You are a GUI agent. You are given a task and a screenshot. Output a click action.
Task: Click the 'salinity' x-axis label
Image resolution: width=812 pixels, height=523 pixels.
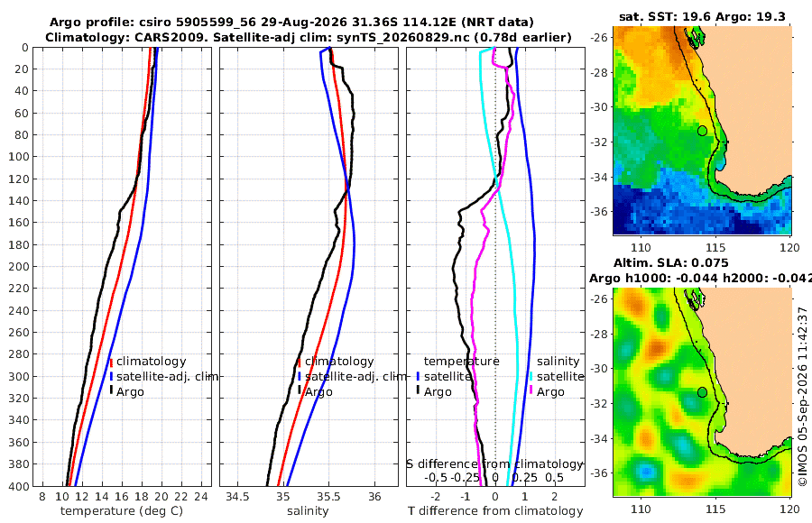click(x=308, y=511)
